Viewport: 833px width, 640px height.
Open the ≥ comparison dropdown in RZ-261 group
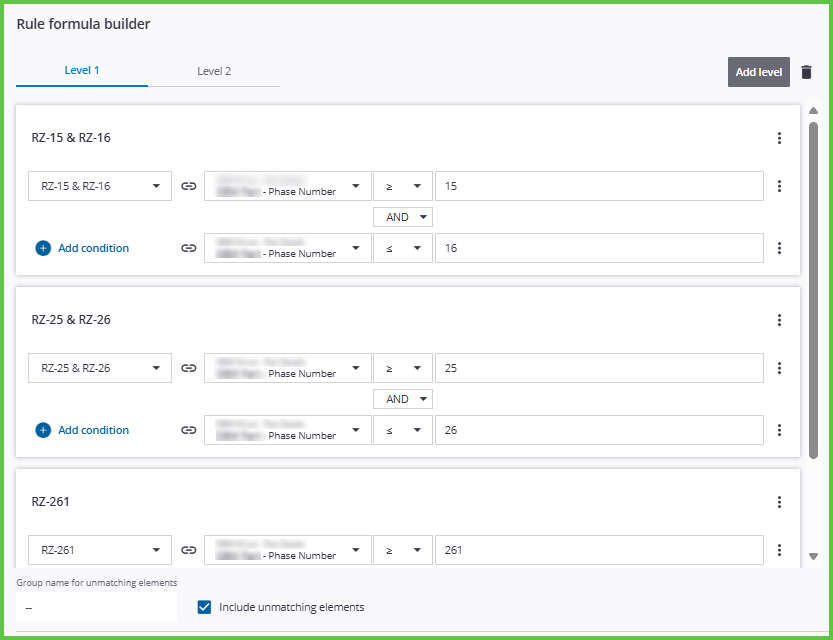tap(403, 550)
